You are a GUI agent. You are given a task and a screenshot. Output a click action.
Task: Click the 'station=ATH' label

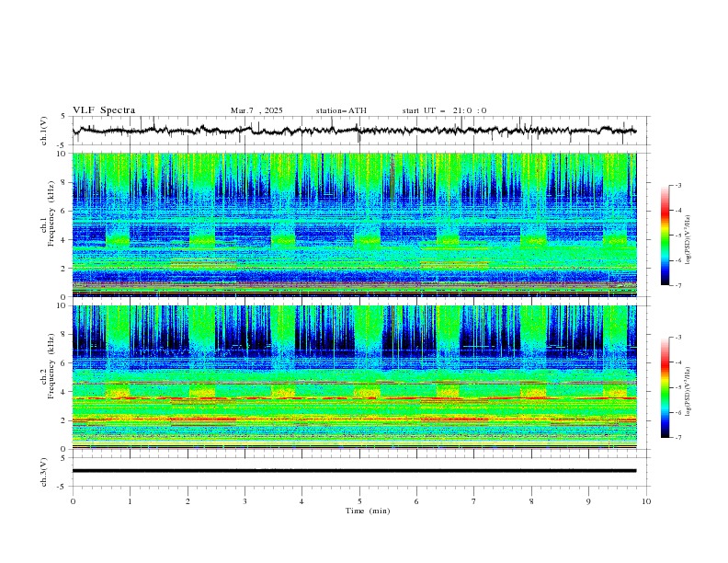pos(341,110)
